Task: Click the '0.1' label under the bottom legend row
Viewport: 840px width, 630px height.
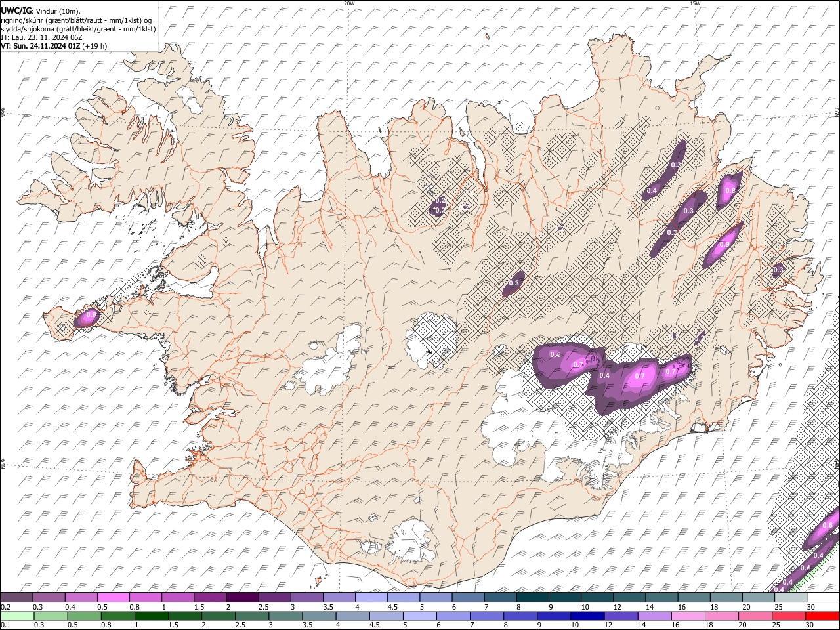Action: click(x=6, y=625)
